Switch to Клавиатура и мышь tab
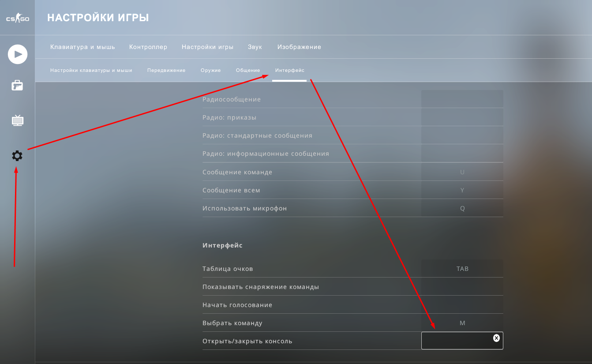Viewport: 592px width, 364px height. [x=82, y=47]
